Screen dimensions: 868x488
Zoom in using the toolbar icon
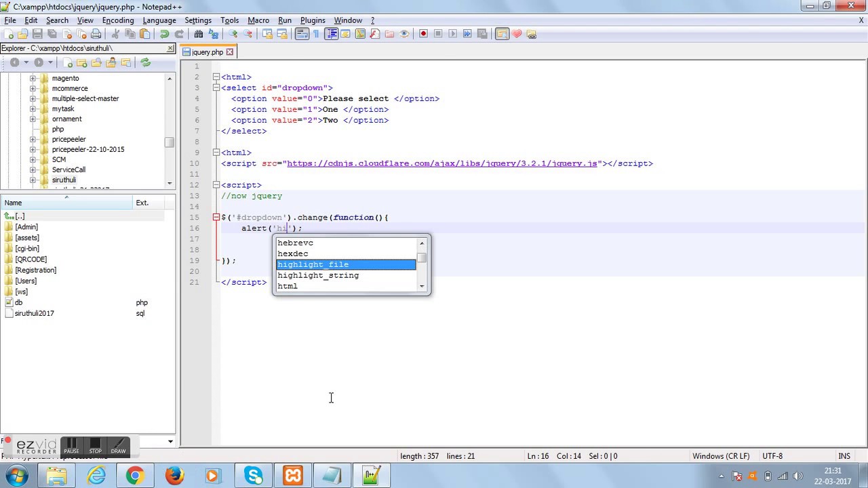pyautogui.click(x=233, y=34)
